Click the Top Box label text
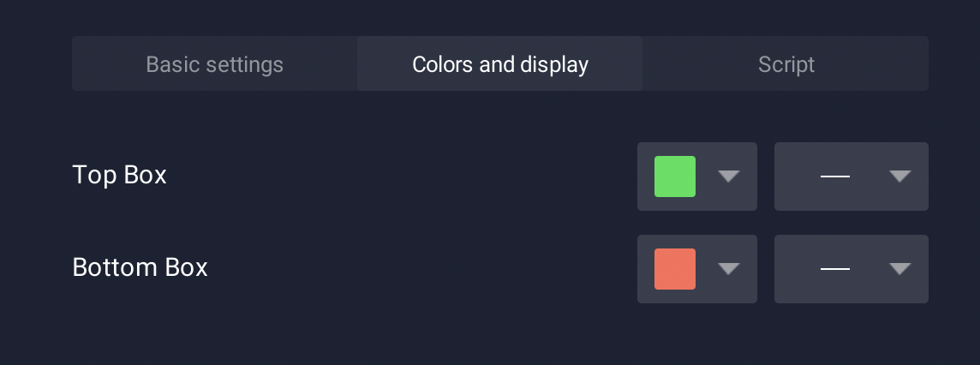Image resolution: width=980 pixels, height=365 pixels. point(119,175)
